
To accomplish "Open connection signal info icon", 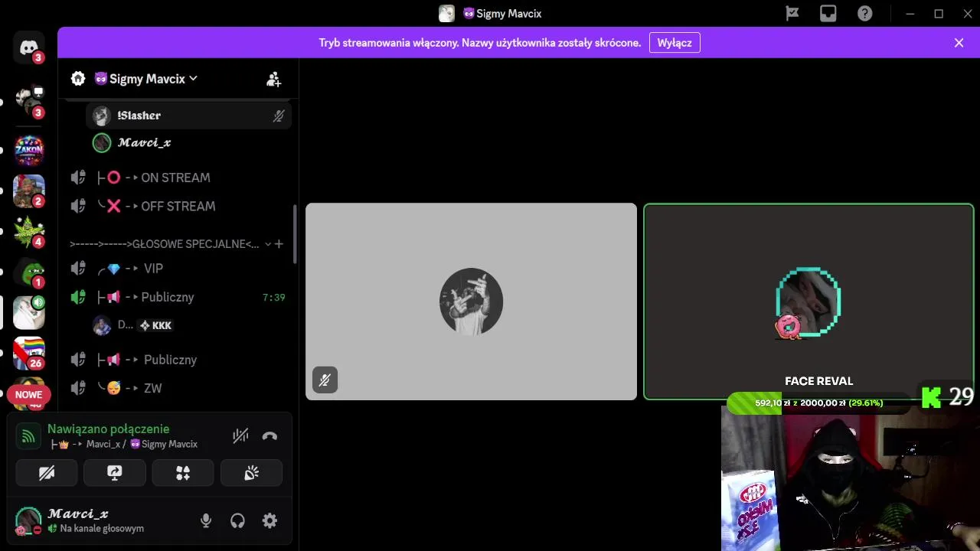I will point(28,436).
